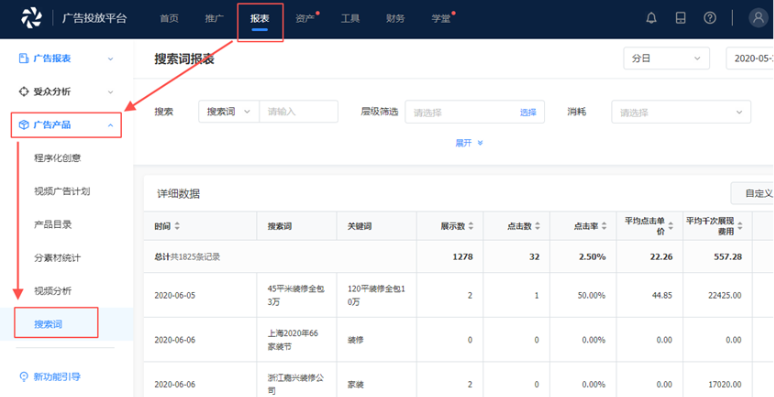The image size is (774, 397).
Task: Open 学堂 in top navigation
Action: pos(441,19)
